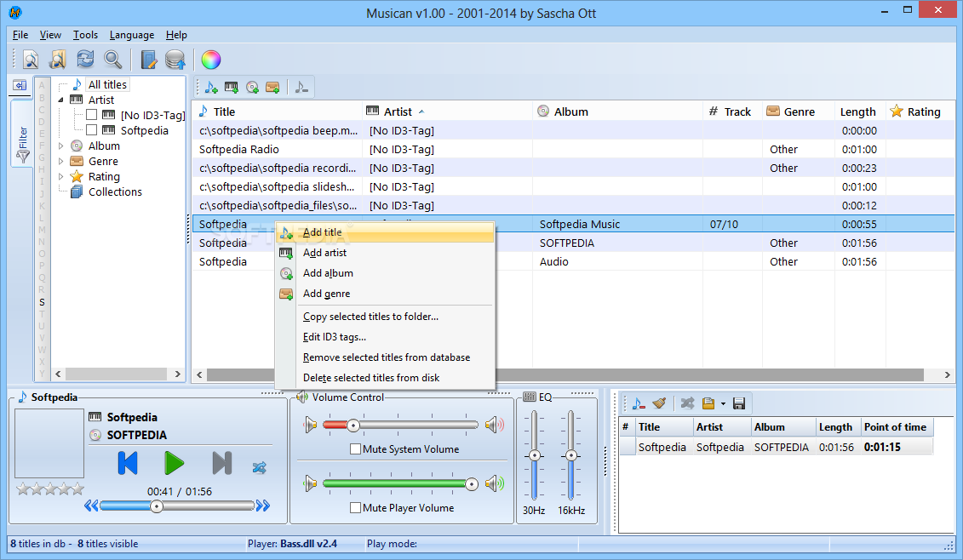Screen dimensions: 963x560
Task: Expand the Genre tree node
Action: pyautogui.click(x=60, y=161)
